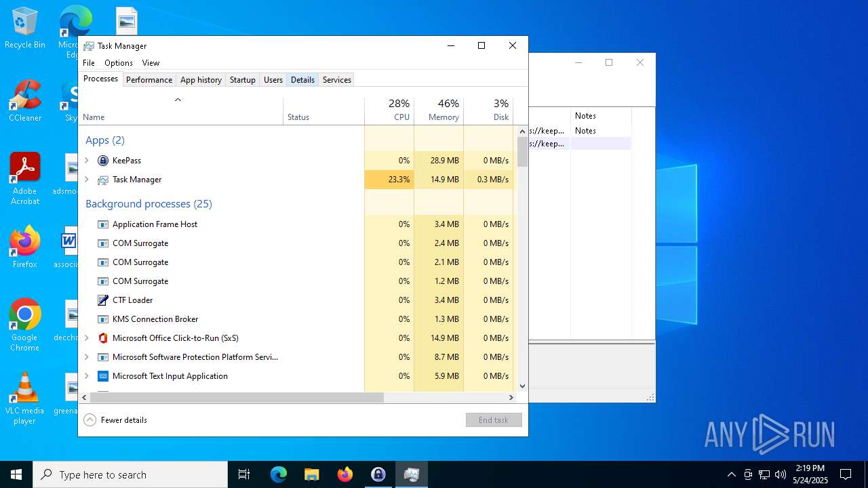Switch to the Services tab

pyautogui.click(x=337, y=80)
